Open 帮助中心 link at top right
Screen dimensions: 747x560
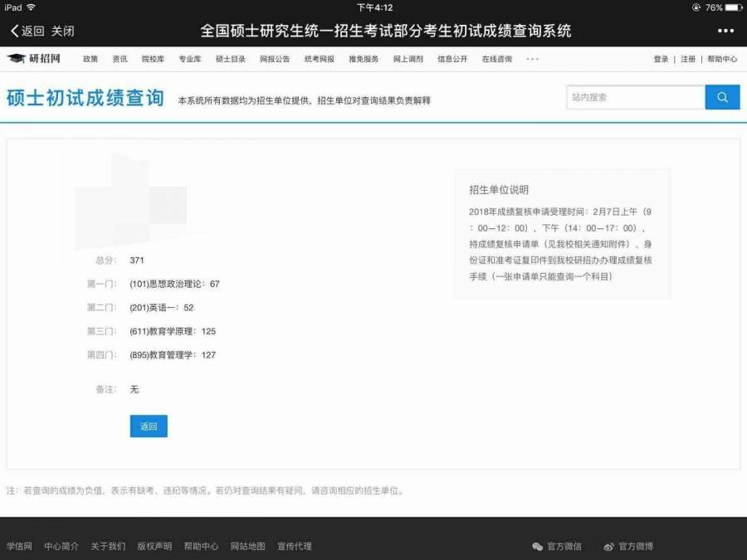[722, 59]
